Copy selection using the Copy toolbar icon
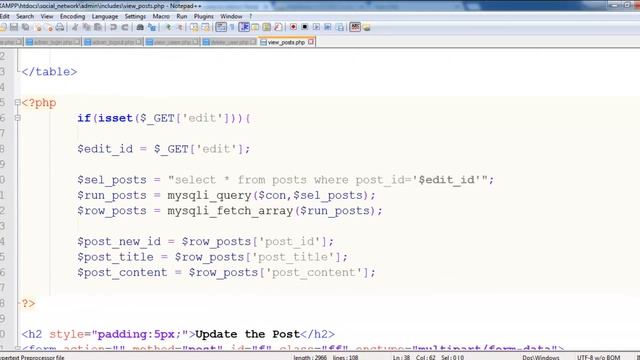Viewport: 640px width, 360px height. tap(87, 27)
